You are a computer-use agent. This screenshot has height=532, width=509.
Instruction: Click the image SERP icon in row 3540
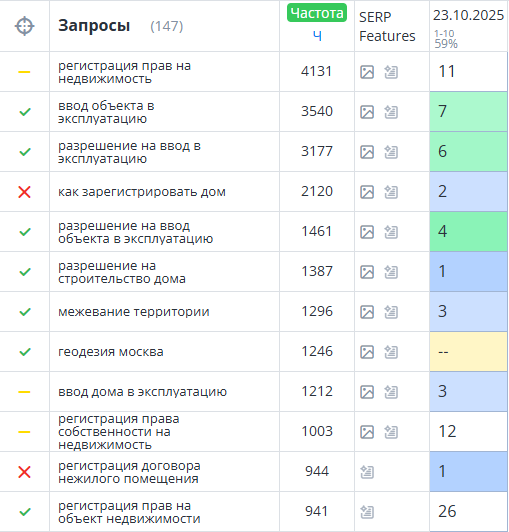tap(367, 112)
